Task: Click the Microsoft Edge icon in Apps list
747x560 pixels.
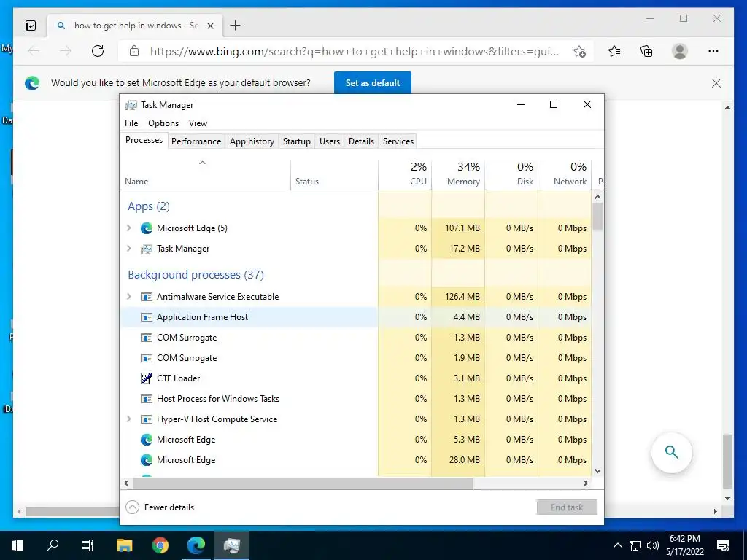Action: coord(146,228)
